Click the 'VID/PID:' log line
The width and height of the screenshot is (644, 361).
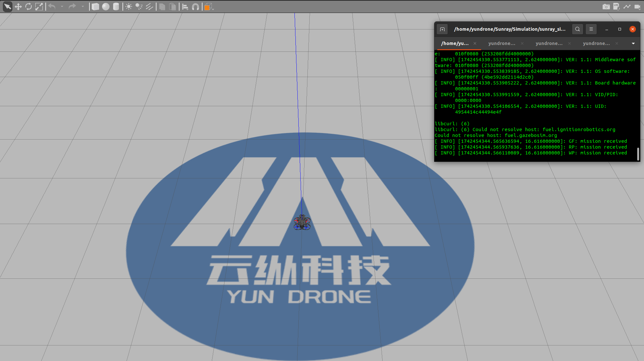526,95
